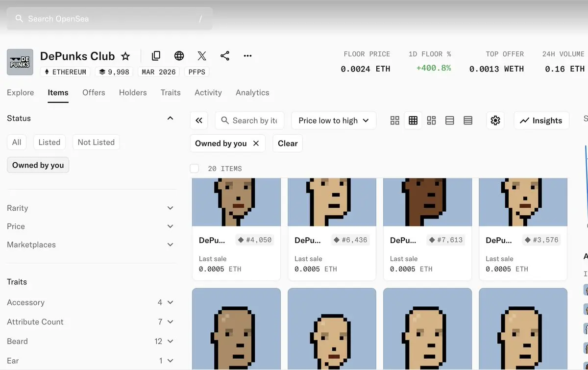
Task: Click the Ethereum diamond icon by #7,613
Action: click(432, 240)
